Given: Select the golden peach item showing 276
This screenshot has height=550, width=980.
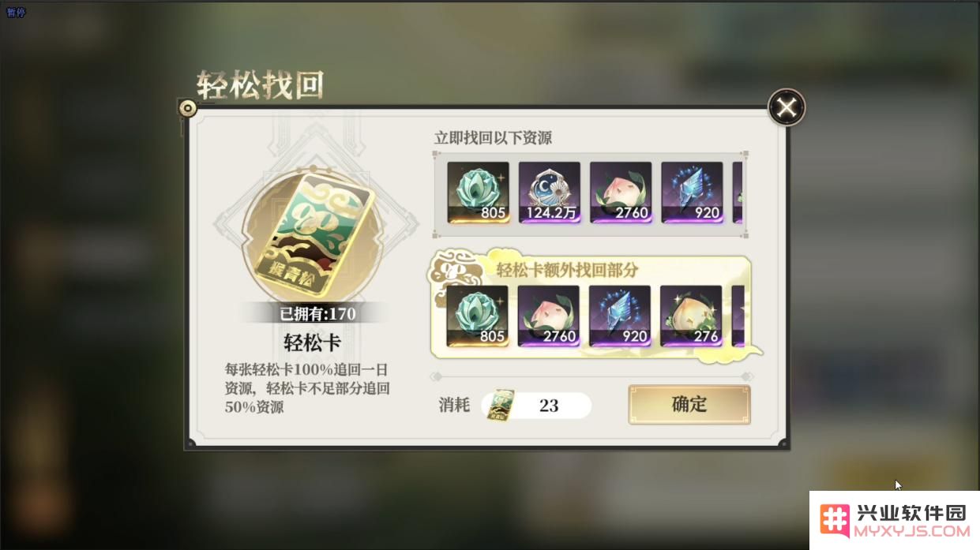Looking at the screenshot, I should pyautogui.click(x=691, y=316).
